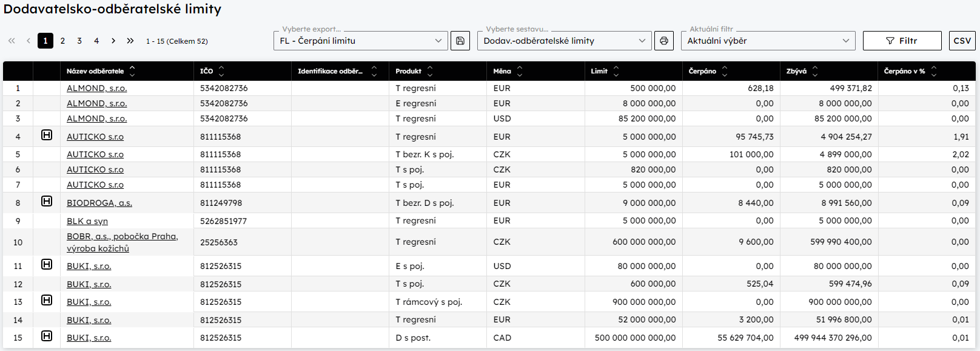Select the IČO value 25256363
This screenshot has width=980, height=351.
[219, 242]
